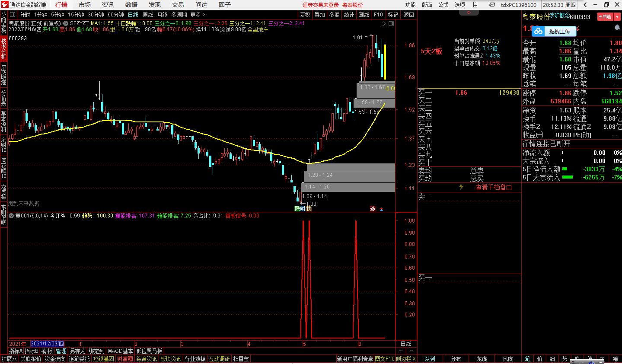Zoom in chart with plus button

[401, 351]
